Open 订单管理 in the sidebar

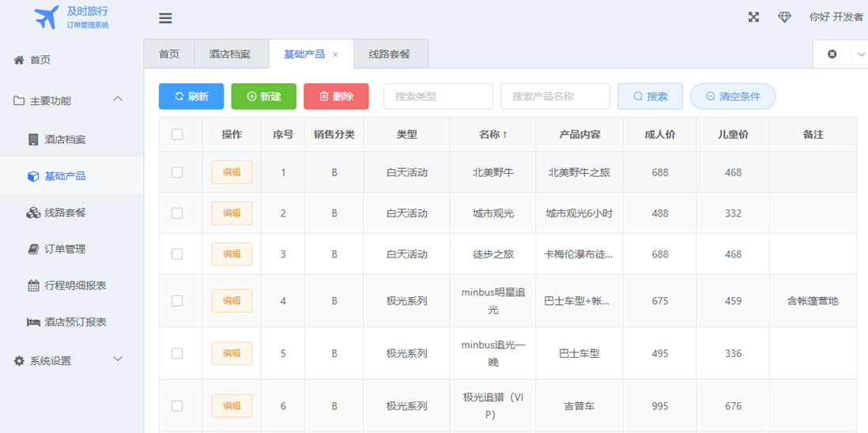coord(71,250)
